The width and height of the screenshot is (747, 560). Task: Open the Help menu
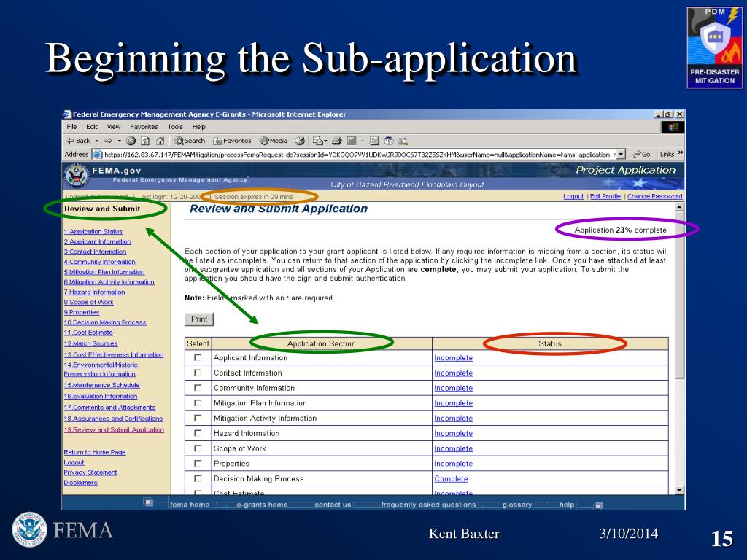198,127
